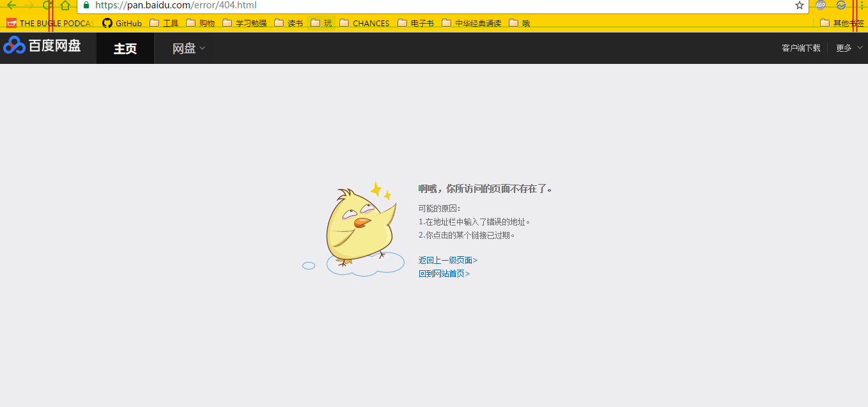The image size is (868, 407).
Task: Go back with the browser back arrow
Action: 12,5
